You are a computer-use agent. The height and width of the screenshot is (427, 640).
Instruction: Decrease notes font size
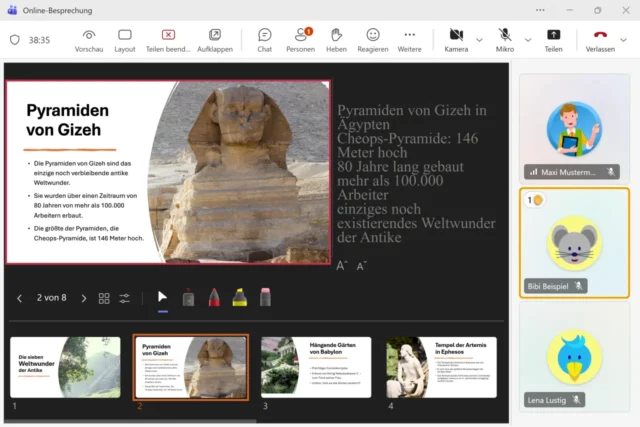coord(362,266)
